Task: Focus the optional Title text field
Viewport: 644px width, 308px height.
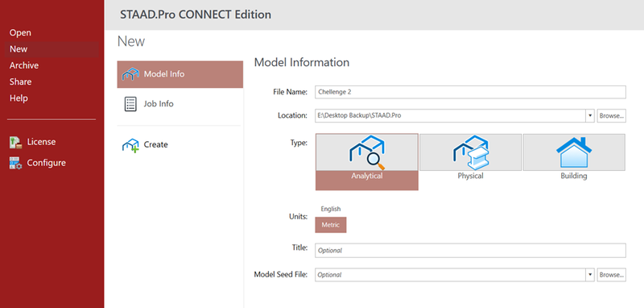Action: [470, 251]
